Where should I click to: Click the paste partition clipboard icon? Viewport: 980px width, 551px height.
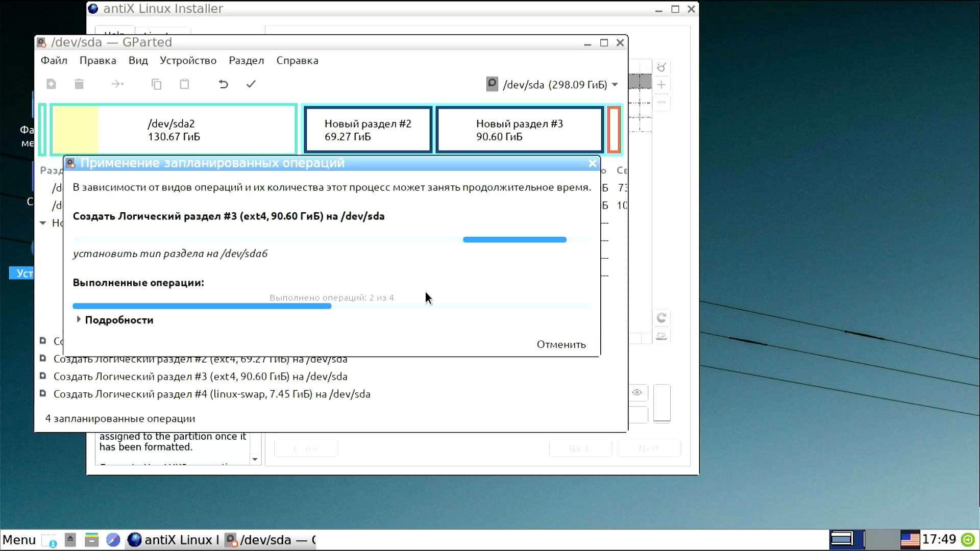184,84
